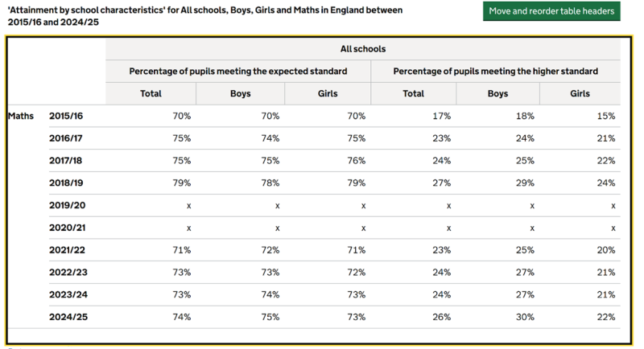The width and height of the screenshot is (644, 349).
Task: Click the Total column under higher standard
Action: coord(413,93)
